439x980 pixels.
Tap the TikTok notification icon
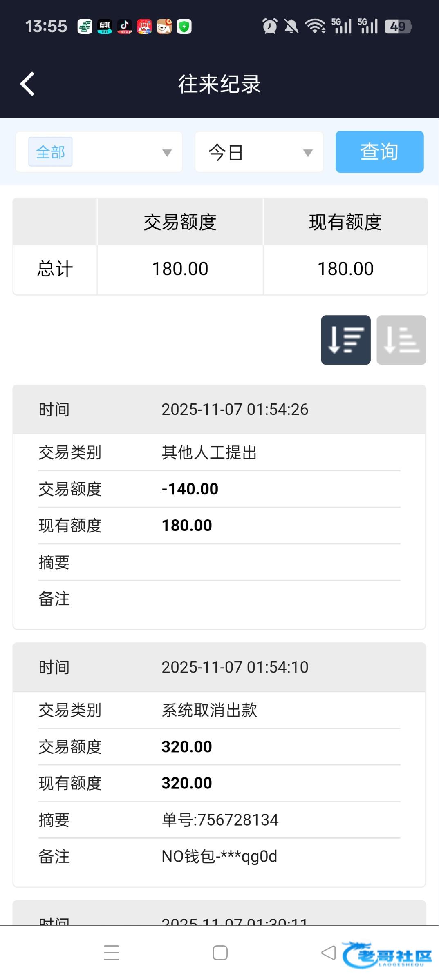point(125,27)
